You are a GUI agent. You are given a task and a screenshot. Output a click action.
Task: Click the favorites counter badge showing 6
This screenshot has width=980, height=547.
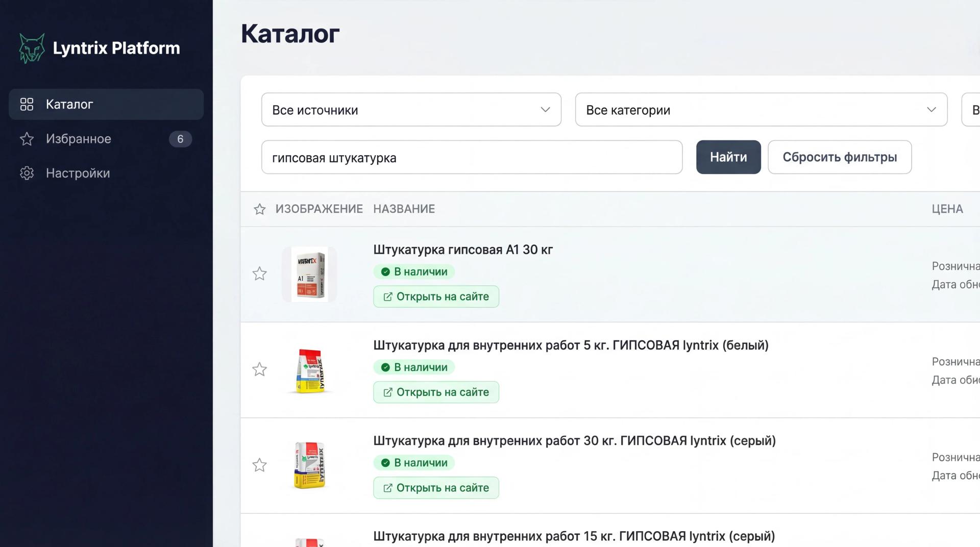[x=180, y=138]
